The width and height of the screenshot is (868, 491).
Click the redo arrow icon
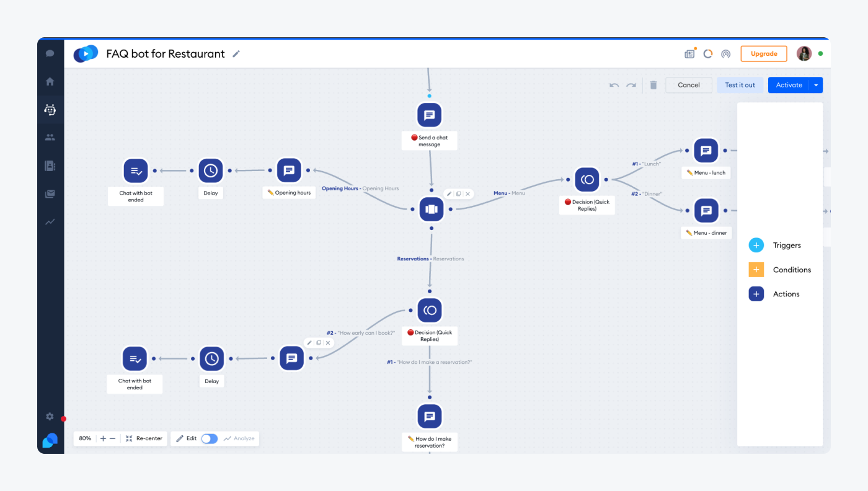pyautogui.click(x=631, y=86)
